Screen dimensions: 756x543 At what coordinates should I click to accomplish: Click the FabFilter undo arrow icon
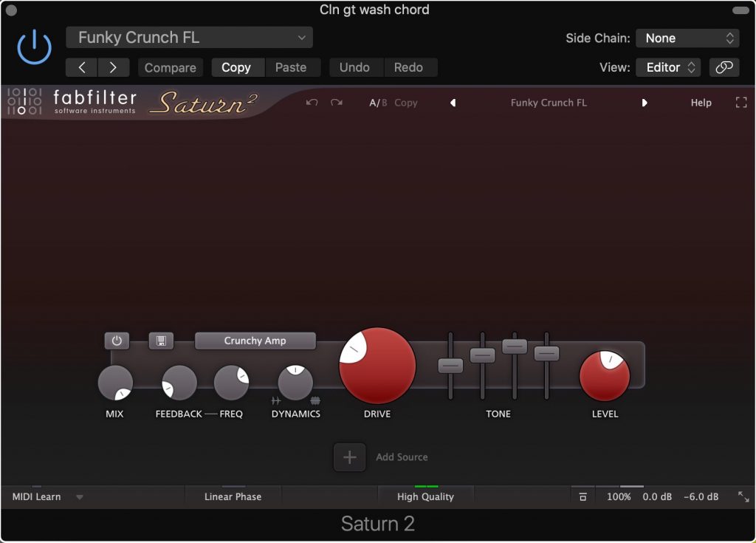pyautogui.click(x=312, y=103)
